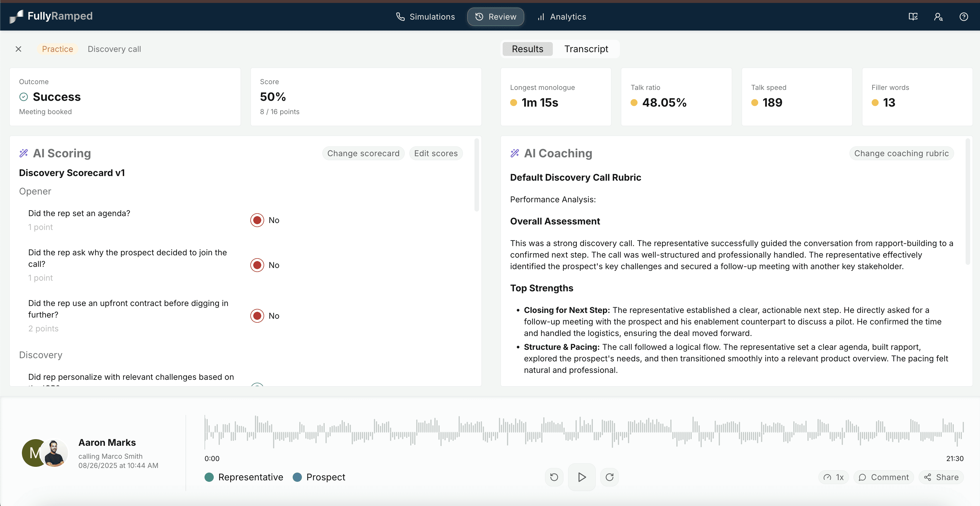Viewport: 980px width, 506px height.
Task: Click the AI Scoring panel scrollbar
Action: click(x=476, y=175)
